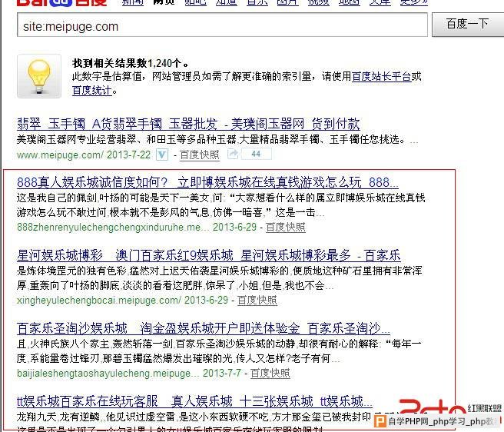Open 百度快照 for xingheyulechengbocai.meipuge.com
Viewport: 504px width, 432px height.
(x=257, y=300)
